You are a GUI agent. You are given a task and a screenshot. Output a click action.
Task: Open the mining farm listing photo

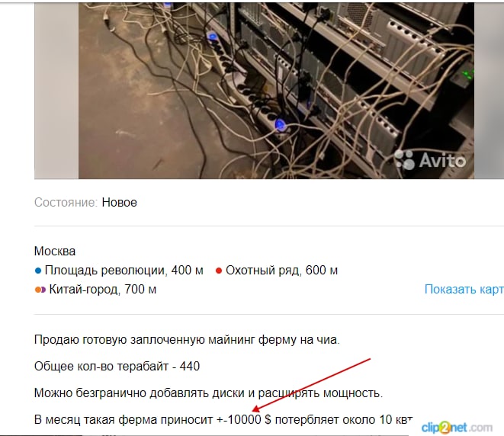click(x=277, y=91)
